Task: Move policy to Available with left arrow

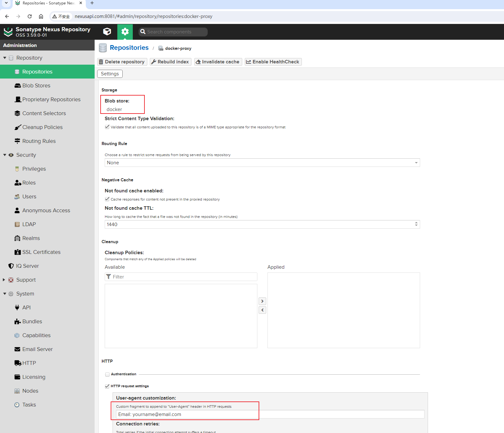Action: click(262, 310)
